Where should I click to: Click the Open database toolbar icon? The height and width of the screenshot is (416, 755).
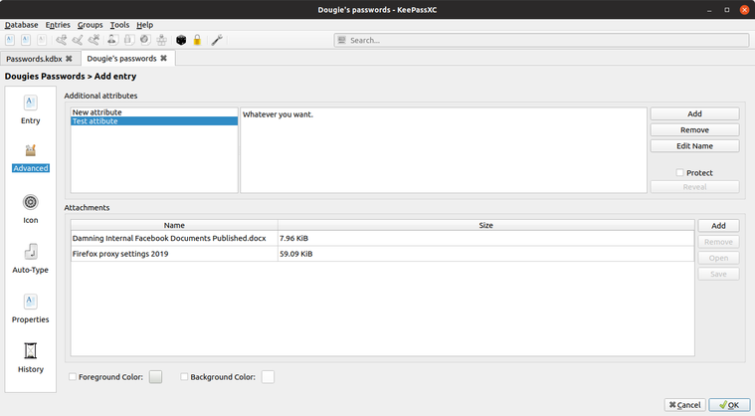tap(26, 40)
